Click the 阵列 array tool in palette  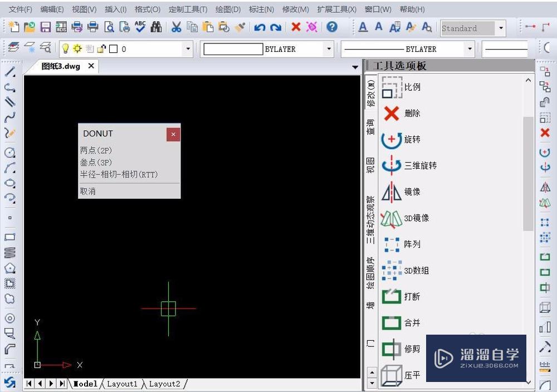tap(401, 244)
